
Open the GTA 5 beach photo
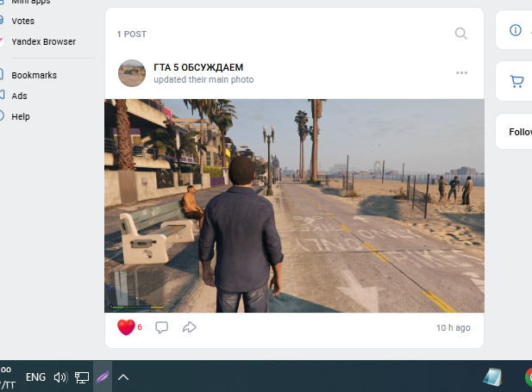[294, 206]
